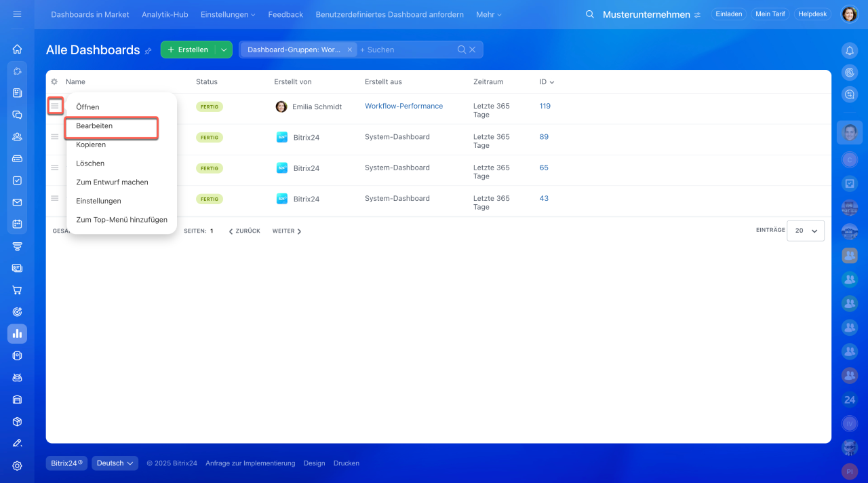Expand the Mehr menu in top navigation
The image size is (868, 483).
(x=489, y=14)
